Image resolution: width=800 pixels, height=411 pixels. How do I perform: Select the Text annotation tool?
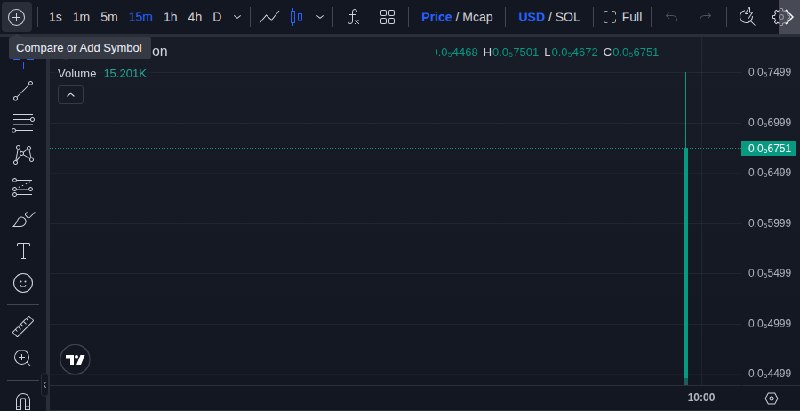click(23, 251)
